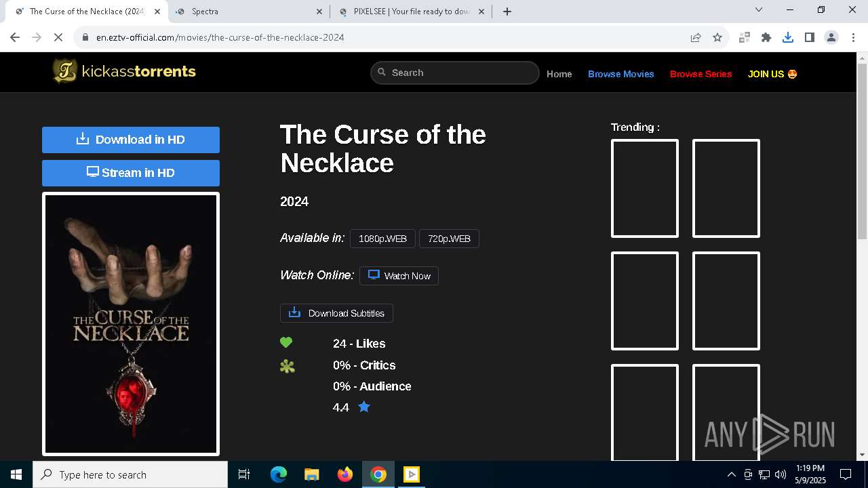868x488 pixels.
Task: Click the taskbar clock showing 1:19 PM
Action: coord(810,474)
